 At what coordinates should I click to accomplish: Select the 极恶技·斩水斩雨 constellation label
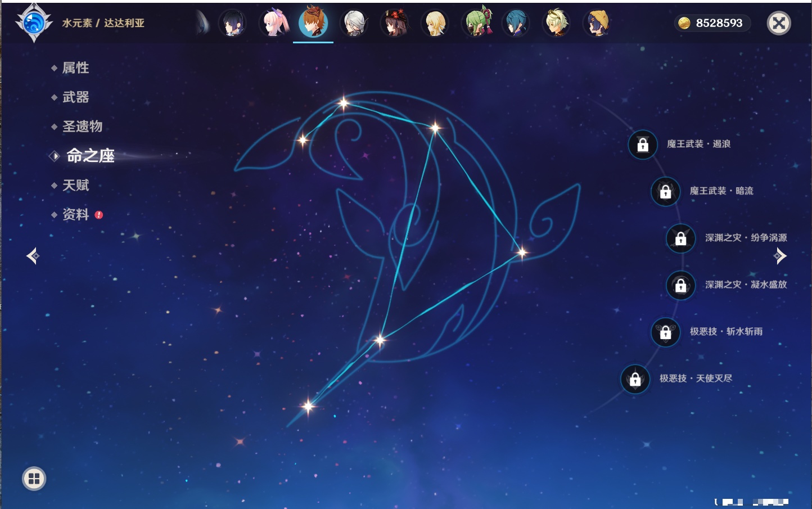coord(726,332)
